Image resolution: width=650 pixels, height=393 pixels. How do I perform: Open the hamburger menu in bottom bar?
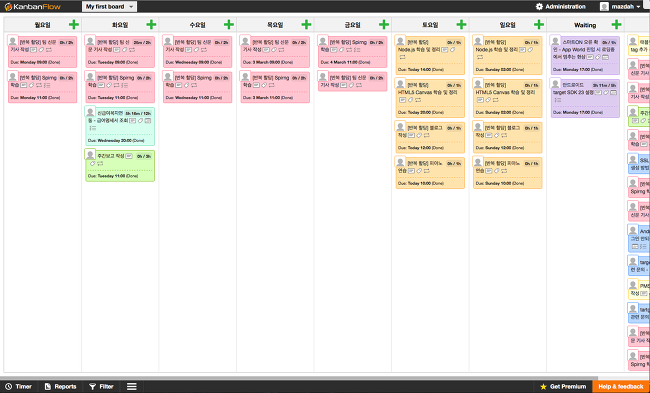(x=132, y=386)
